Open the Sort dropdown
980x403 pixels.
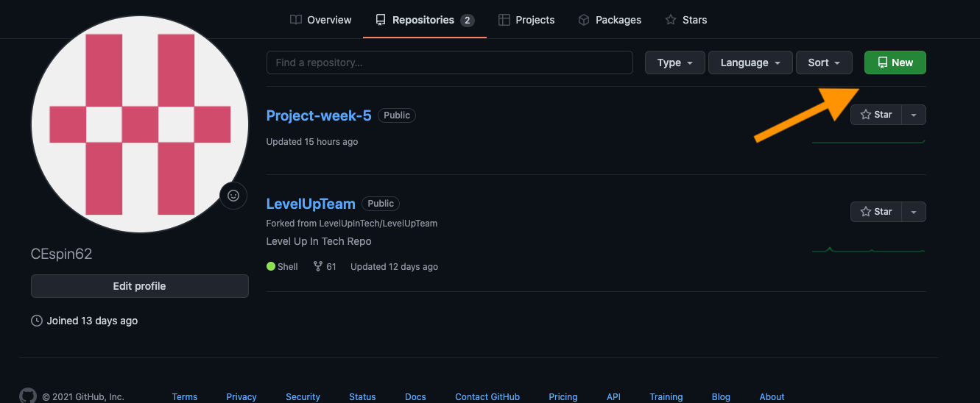click(824, 63)
